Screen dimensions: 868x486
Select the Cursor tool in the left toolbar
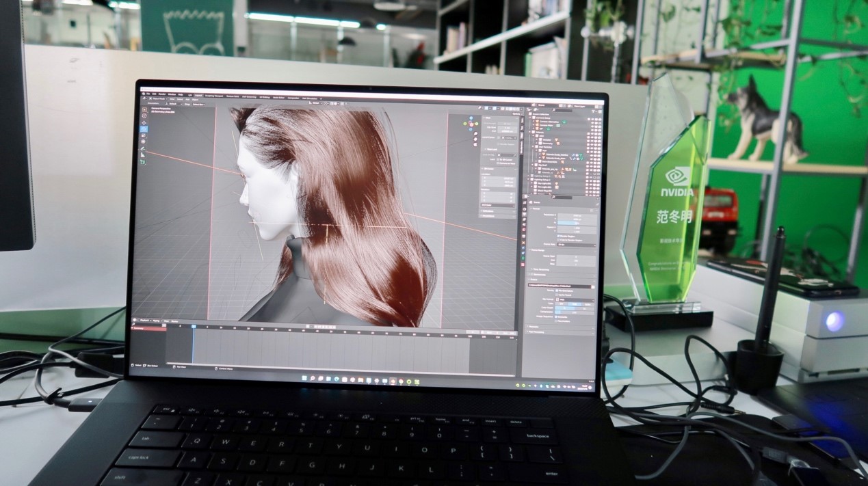[x=144, y=116]
